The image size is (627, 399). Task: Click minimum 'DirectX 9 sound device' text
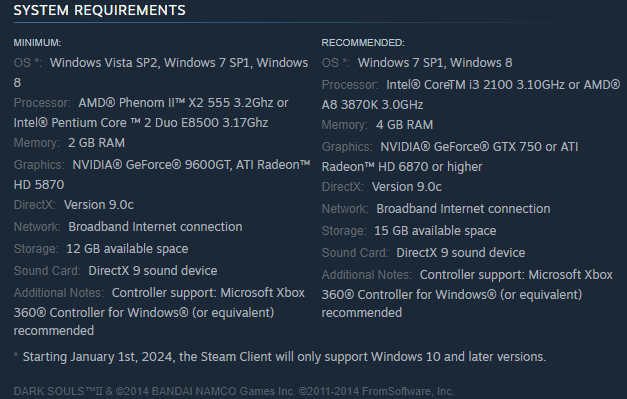click(153, 271)
